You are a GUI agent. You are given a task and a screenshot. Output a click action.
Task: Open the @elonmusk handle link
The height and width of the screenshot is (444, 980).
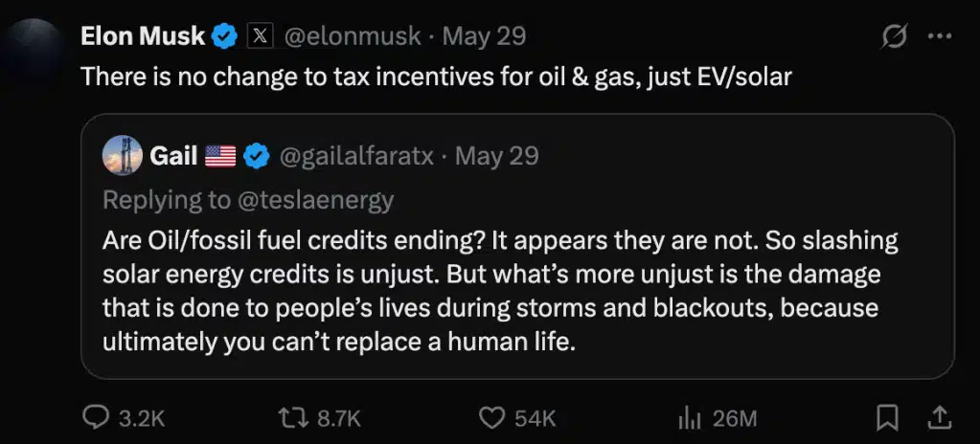pos(353,36)
